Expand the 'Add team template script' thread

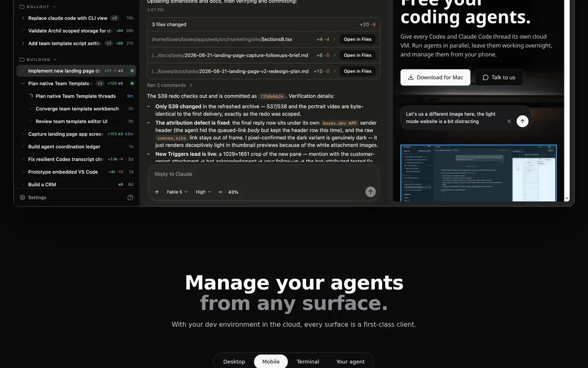[23, 43]
